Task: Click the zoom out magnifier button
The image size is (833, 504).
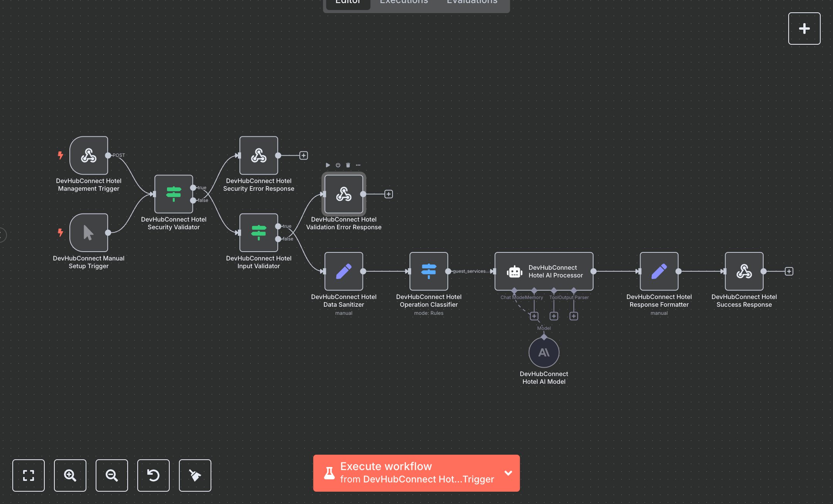Action: coord(112,475)
